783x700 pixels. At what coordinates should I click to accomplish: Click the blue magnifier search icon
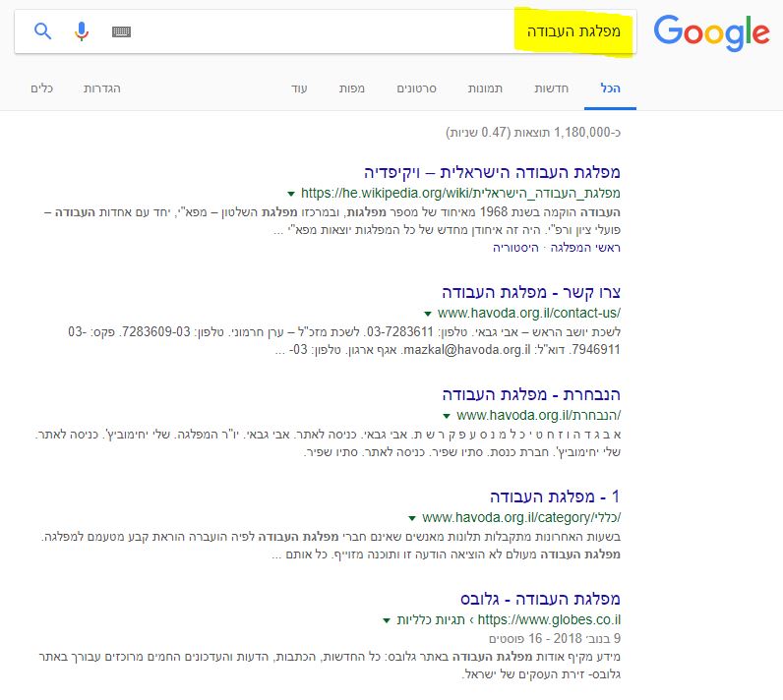[42, 31]
